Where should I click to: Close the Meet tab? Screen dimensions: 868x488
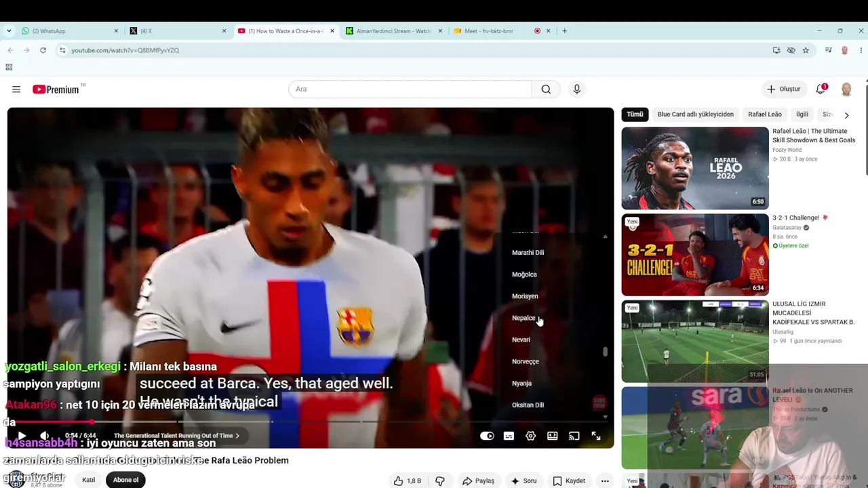coord(548,30)
